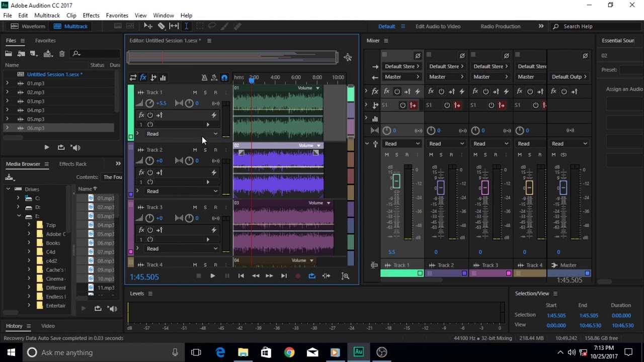Switch to Waveform view
The width and height of the screenshot is (644, 362).
coord(29,26)
